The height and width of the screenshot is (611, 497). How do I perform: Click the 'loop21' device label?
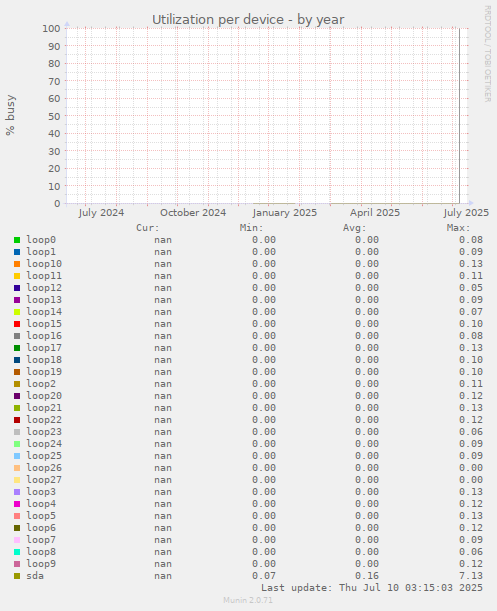[x=44, y=408]
